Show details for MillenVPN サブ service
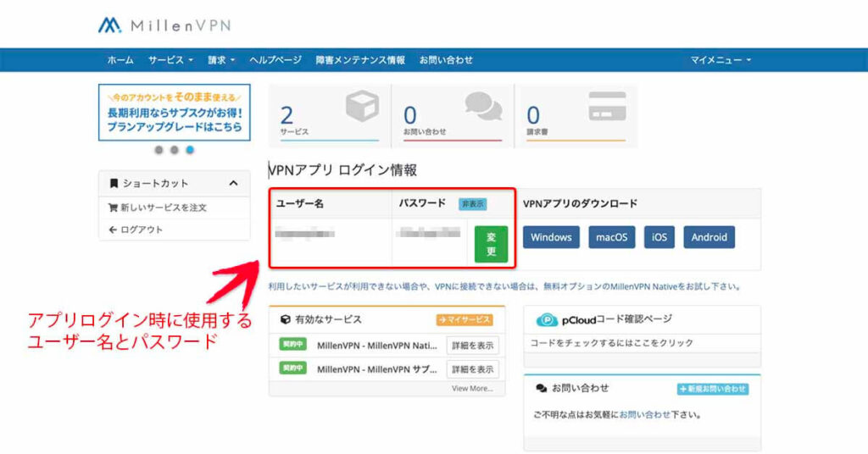The image size is (868, 454). coord(473,368)
